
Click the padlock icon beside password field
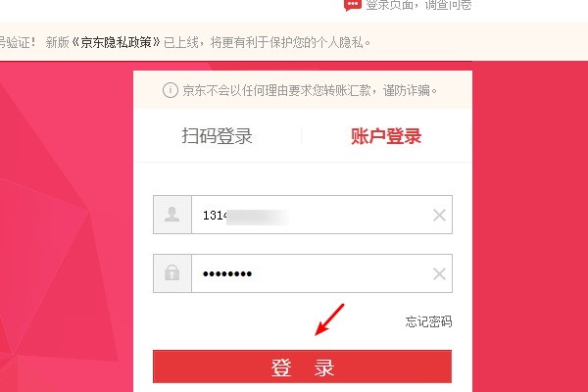pos(172,273)
